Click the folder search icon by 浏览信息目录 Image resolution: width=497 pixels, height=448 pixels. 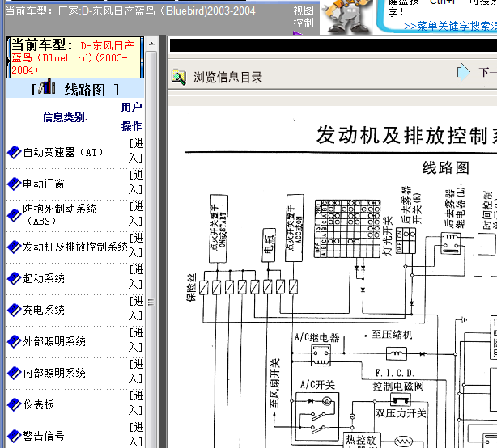179,78
